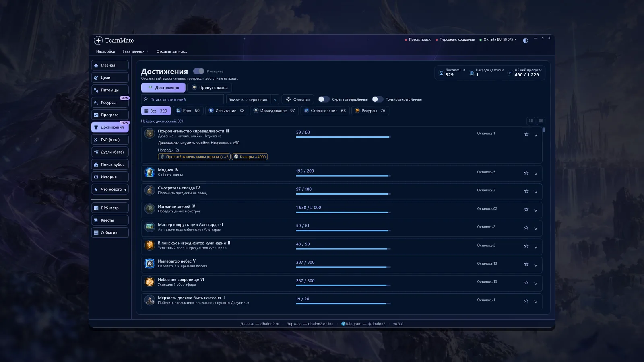Click the Модник IV progress bar
The height and width of the screenshot is (362, 644).
343,176
